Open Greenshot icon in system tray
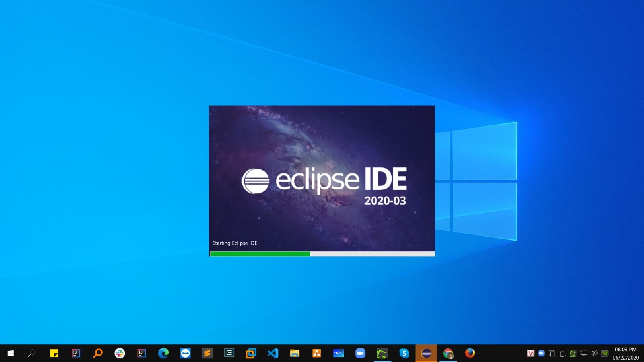Viewport: 644px width, 362px height. point(573,353)
